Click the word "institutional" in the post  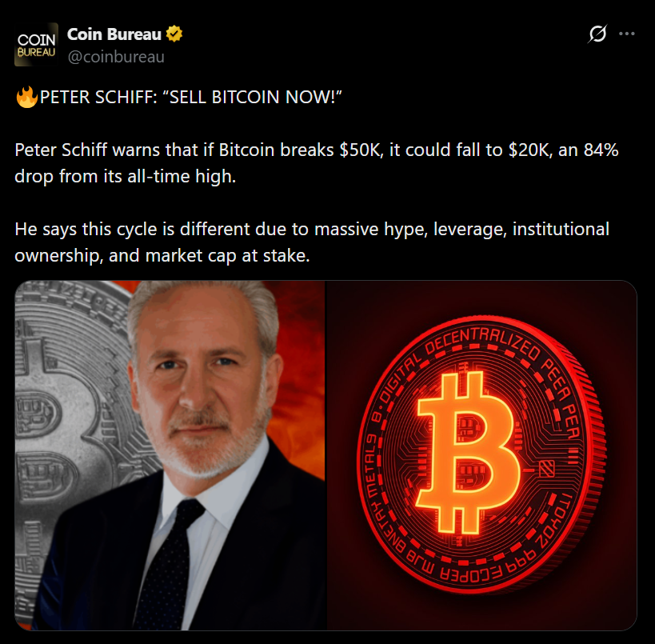(x=561, y=229)
